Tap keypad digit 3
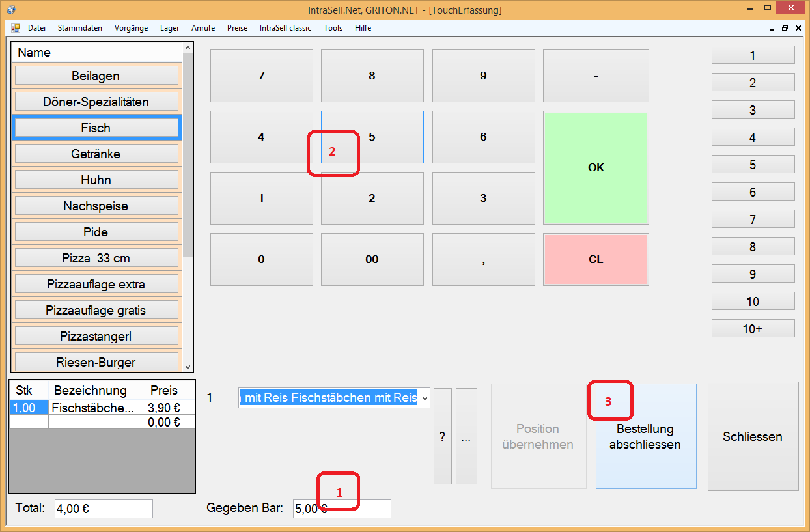The width and height of the screenshot is (810, 532). (x=483, y=198)
